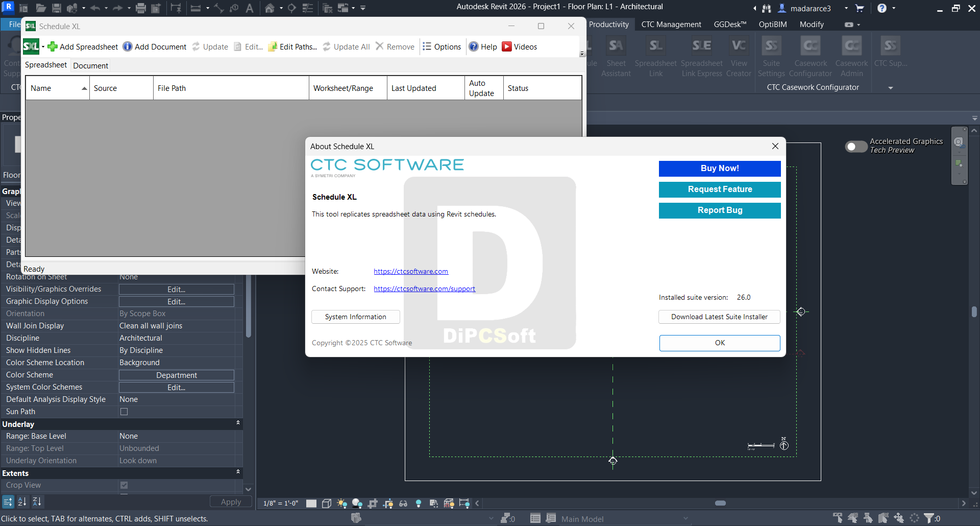Viewport: 980px width, 526px height.
Task: Open the signed-in user madararce3 dropdown
Action: coord(846,8)
